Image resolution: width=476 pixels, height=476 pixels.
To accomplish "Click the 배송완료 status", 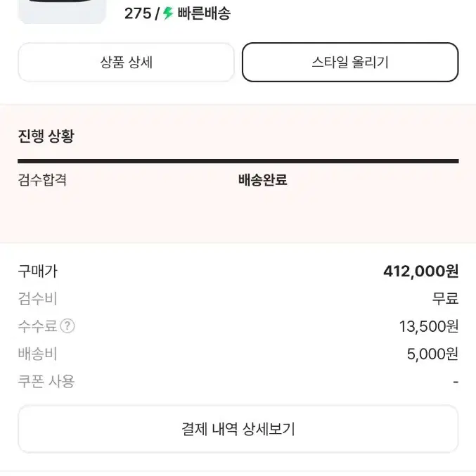I will (262, 180).
